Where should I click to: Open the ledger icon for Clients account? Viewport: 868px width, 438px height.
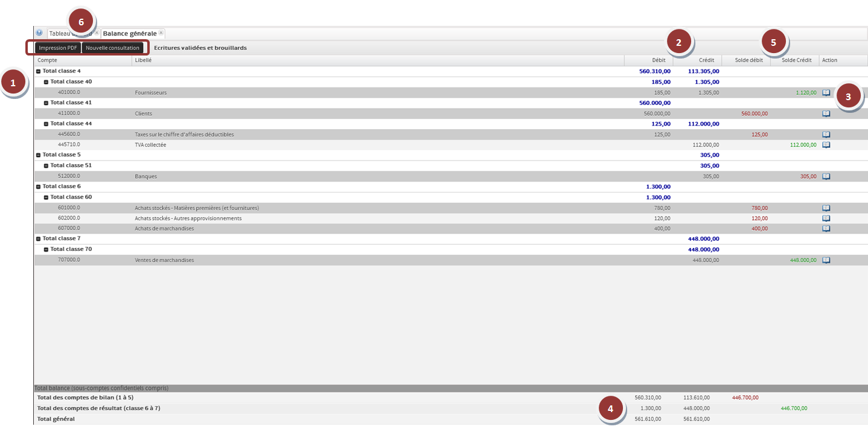[826, 113]
